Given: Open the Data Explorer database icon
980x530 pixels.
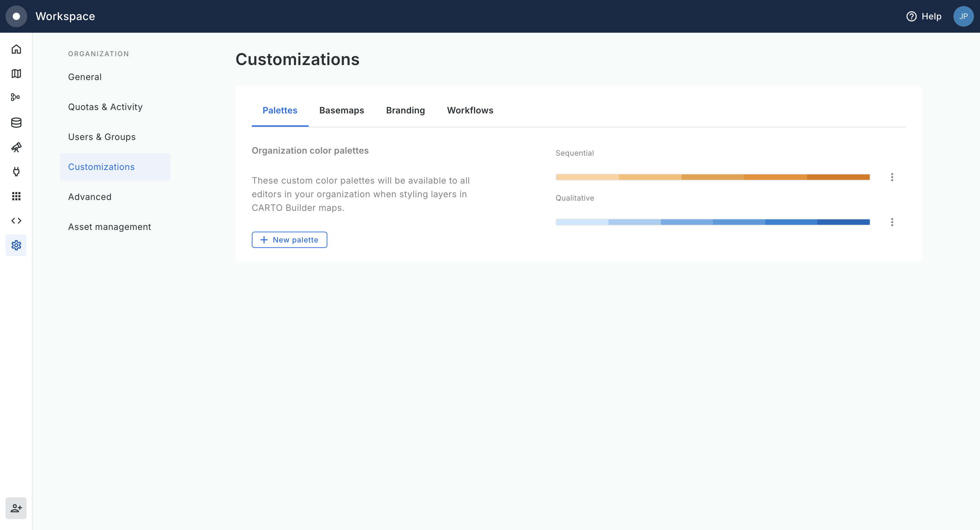Looking at the screenshot, I should 16,123.
